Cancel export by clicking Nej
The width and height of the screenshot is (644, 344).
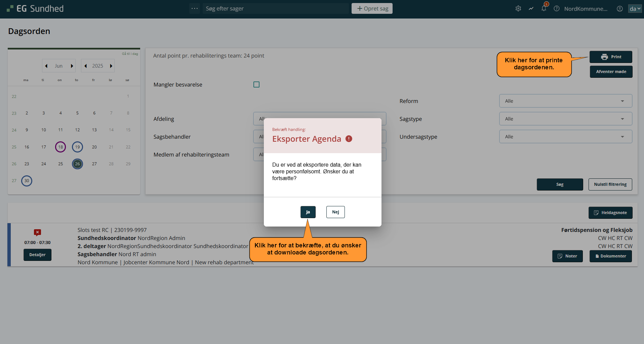point(335,212)
